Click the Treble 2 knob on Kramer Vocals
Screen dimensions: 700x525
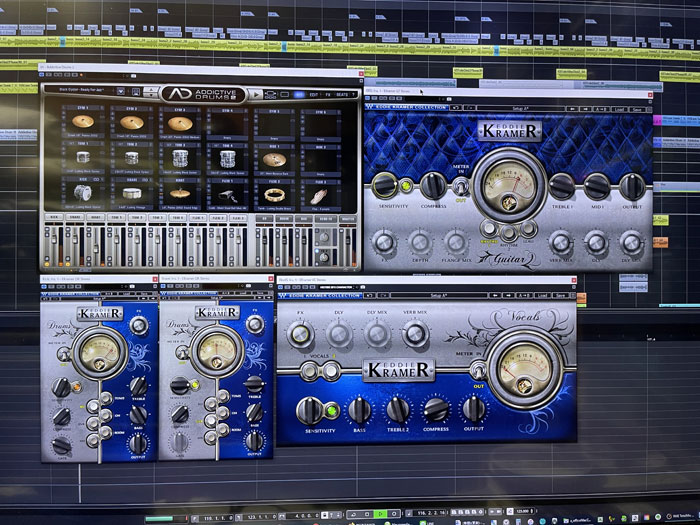tap(398, 410)
